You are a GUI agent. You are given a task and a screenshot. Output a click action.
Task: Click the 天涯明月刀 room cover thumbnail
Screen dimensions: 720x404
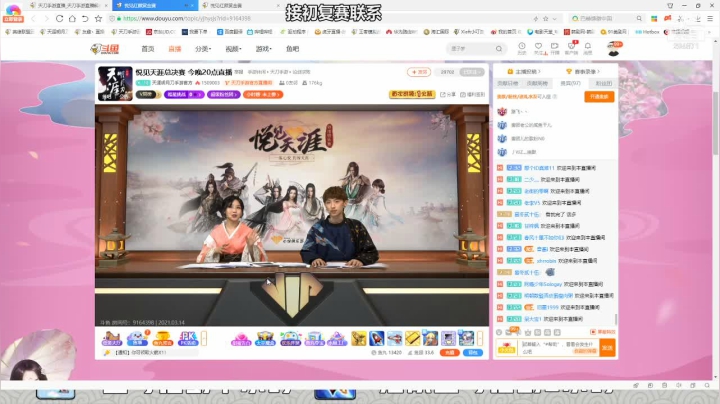coord(115,84)
